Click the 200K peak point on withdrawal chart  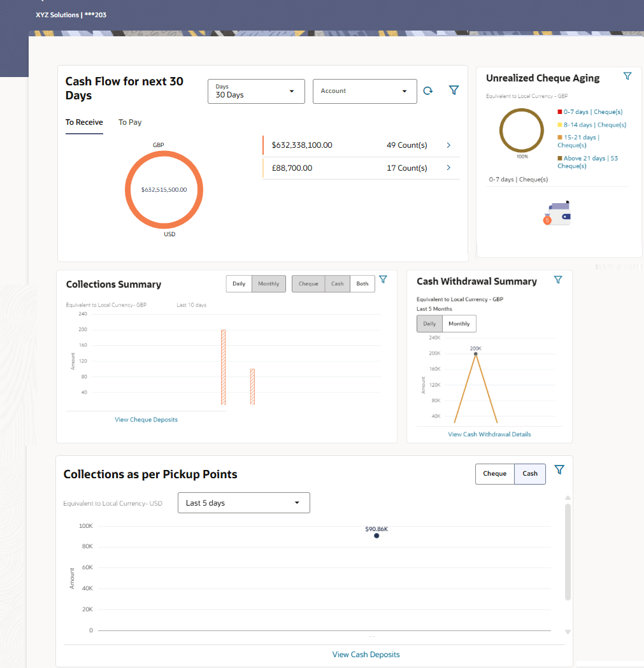476,354
